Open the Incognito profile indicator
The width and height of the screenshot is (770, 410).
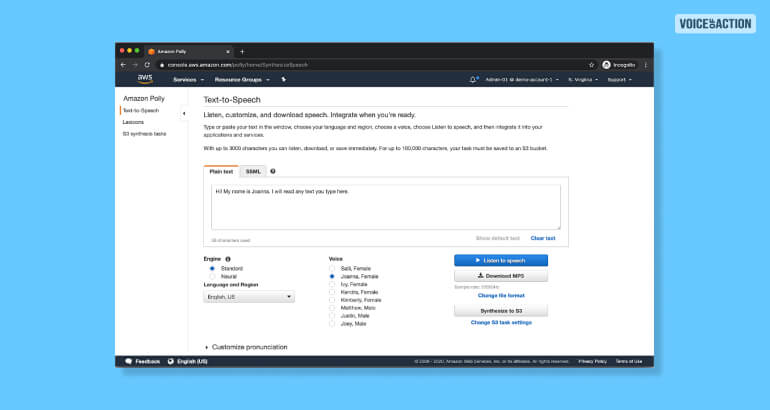[619, 65]
